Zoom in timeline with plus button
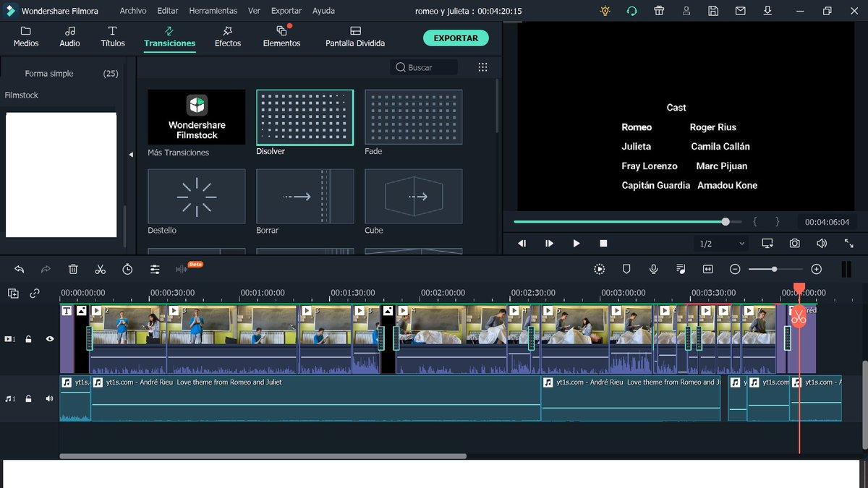Image resolution: width=868 pixels, height=488 pixels. pos(817,269)
